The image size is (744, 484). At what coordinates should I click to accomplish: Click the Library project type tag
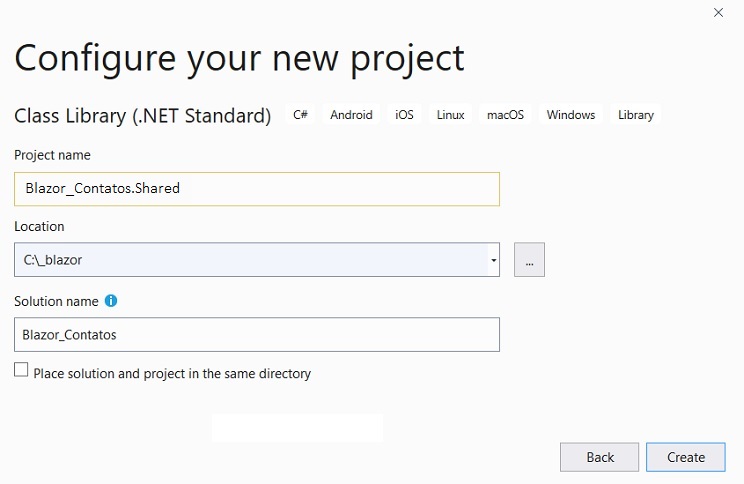[636, 115]
